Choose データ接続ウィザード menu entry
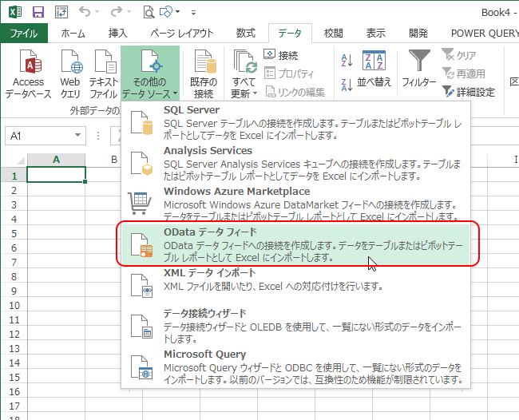Viewport: 519px width, 420px height. pos(296,326)
